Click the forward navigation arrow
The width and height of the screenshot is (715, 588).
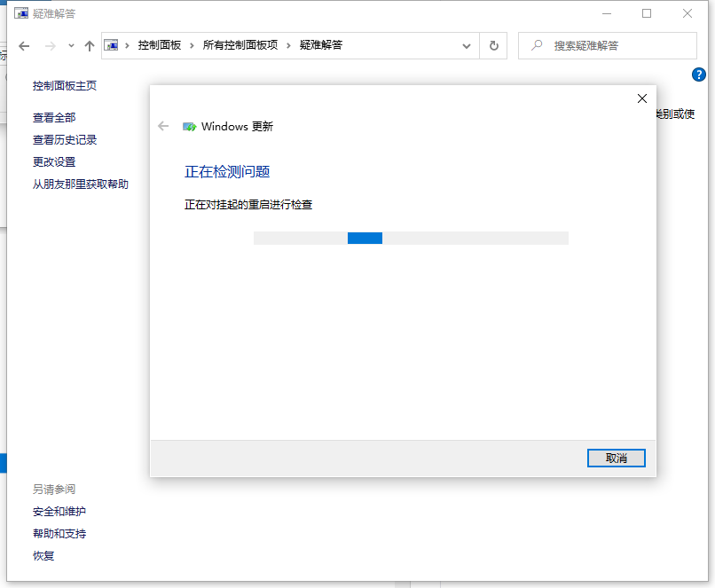[x=50, y=45]
